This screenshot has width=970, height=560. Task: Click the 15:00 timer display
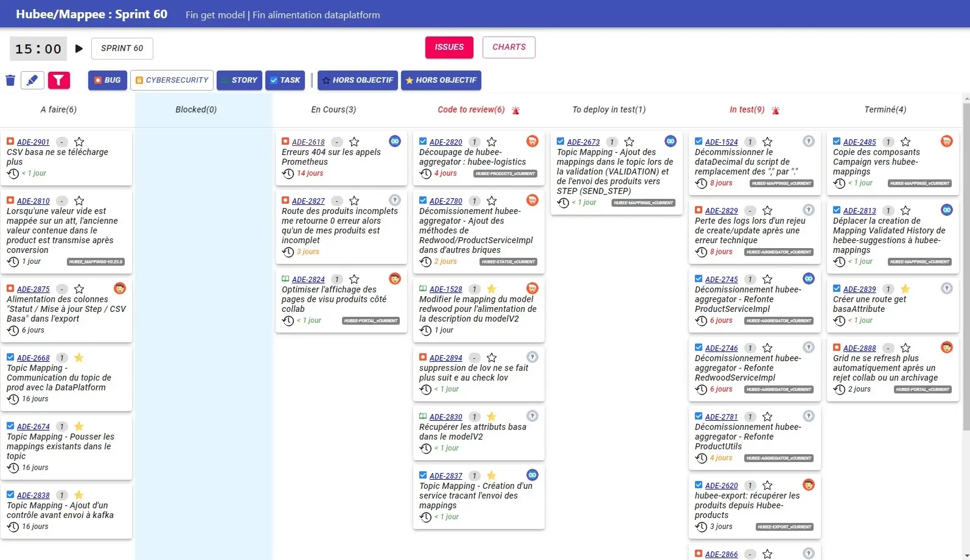point(38,49)
